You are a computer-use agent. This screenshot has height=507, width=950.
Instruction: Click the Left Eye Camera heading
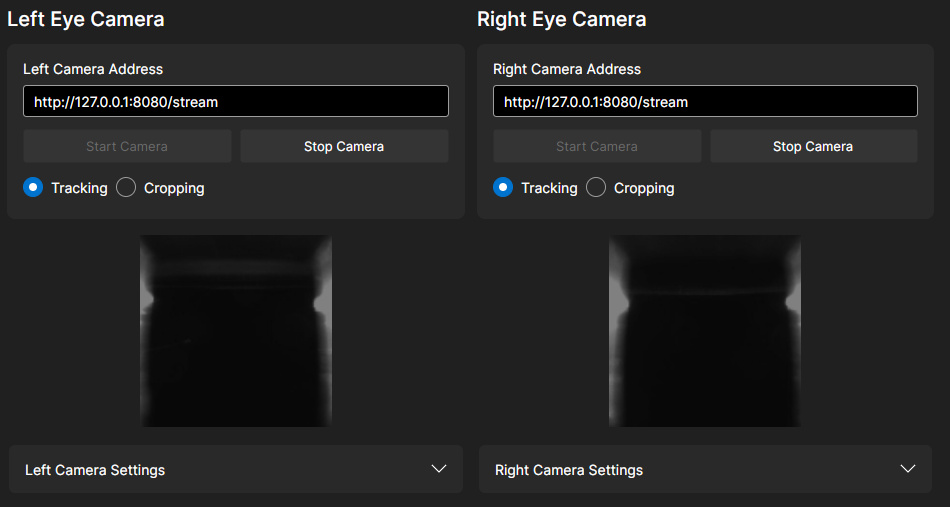86,19
